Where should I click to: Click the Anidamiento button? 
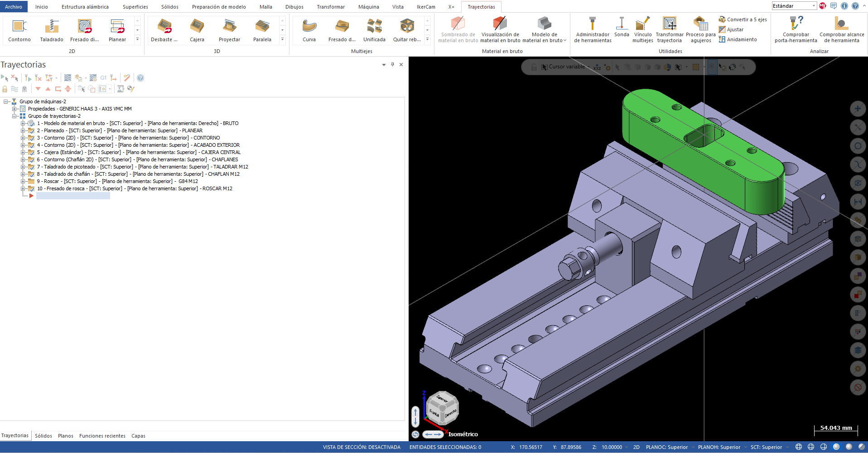738,39
